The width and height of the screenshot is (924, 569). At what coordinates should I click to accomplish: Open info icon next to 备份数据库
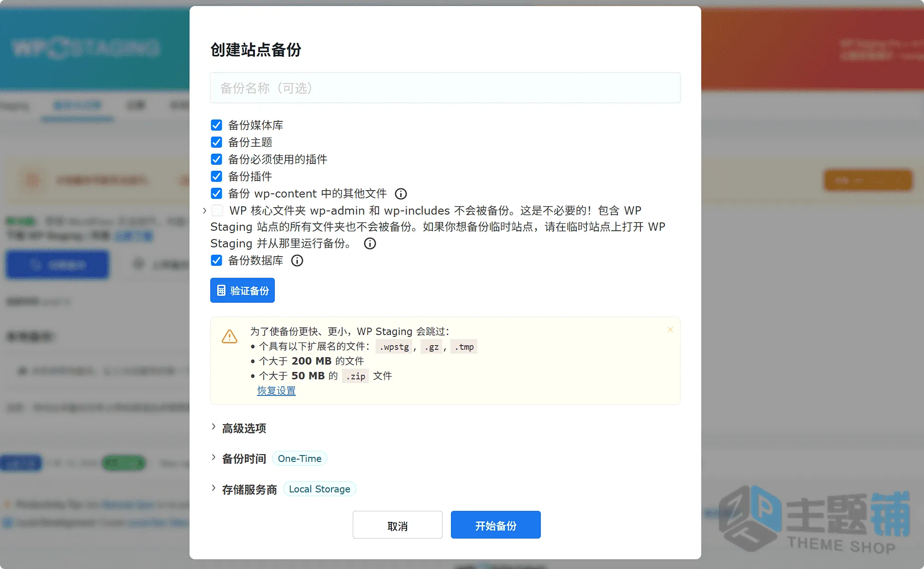(297, 261)
